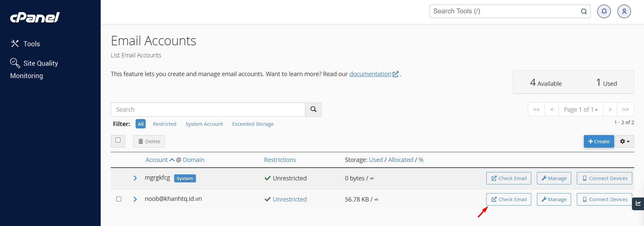The height and width of the screenshot is (226, 644).
Task: Open the user account profile icon
Action: 624,11
